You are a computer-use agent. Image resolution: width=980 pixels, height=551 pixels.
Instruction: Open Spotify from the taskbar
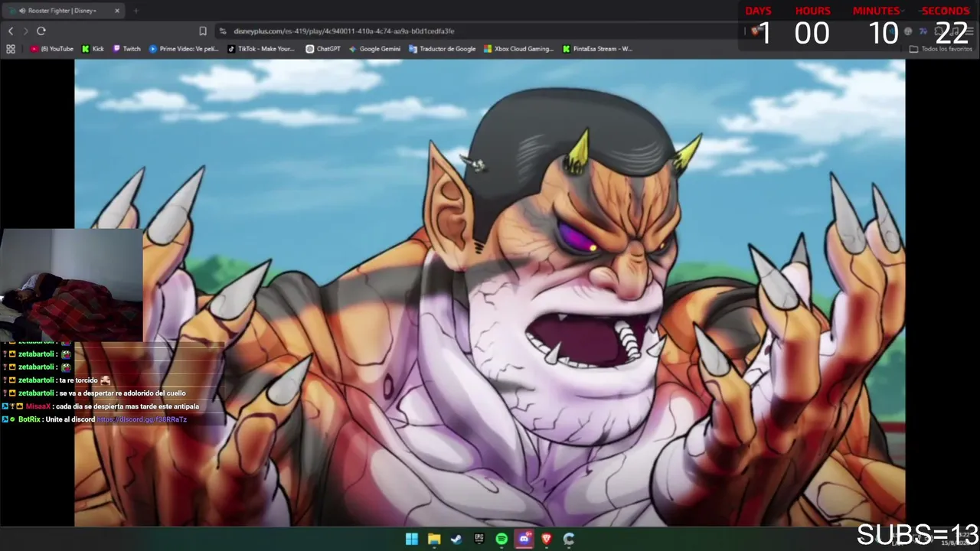coord(501,539)
